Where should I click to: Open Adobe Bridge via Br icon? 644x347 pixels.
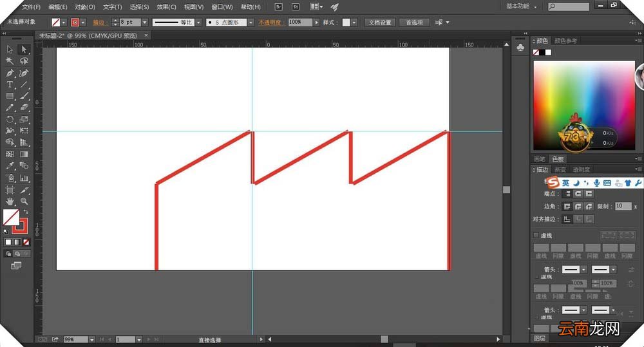coord(278,6)
